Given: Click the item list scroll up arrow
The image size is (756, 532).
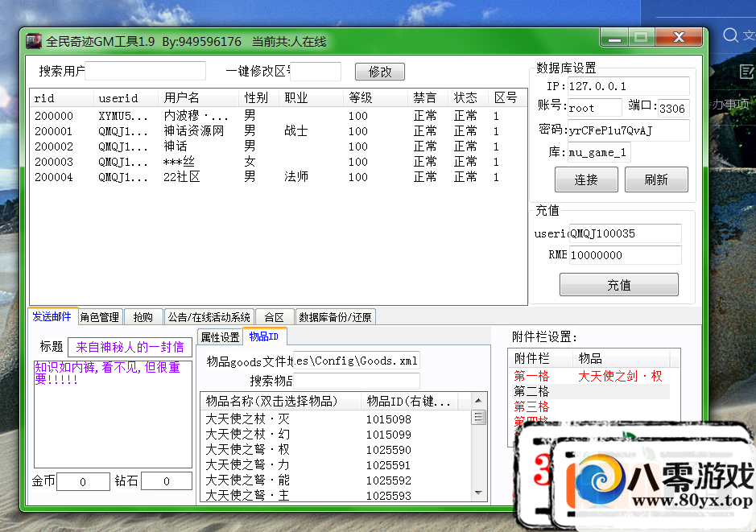Looking at the screenshot, I should [478, 401].
